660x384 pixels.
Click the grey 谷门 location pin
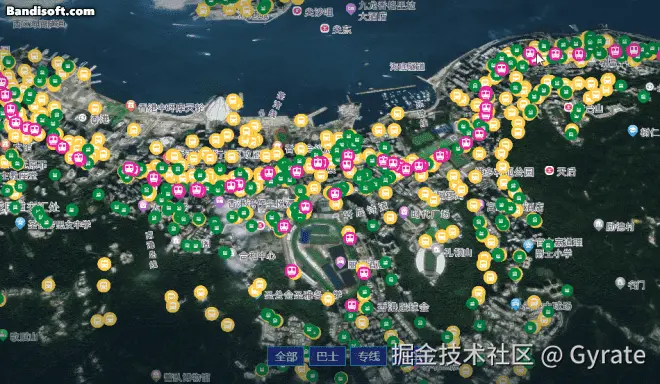pyautogui.click(x=620, y=283)
